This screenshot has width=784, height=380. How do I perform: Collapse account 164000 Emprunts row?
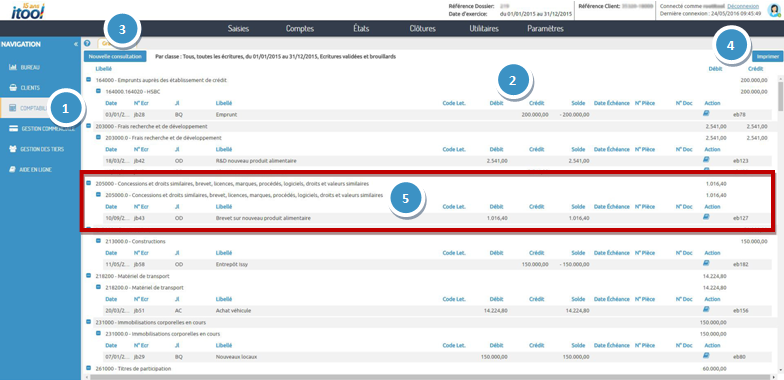[x=88, y=80]
